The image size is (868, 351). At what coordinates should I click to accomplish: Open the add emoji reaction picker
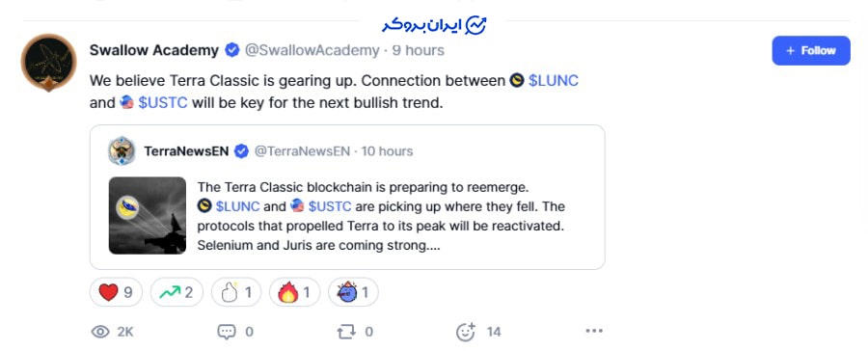pyautogui.click(x=466, y=332)
